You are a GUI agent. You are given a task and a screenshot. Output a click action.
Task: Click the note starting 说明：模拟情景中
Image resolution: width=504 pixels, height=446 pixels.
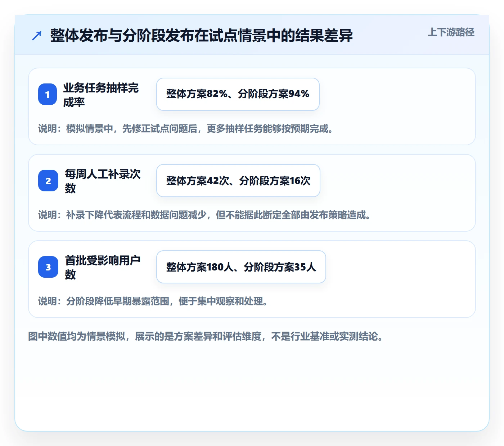click(x=186, y=128)
